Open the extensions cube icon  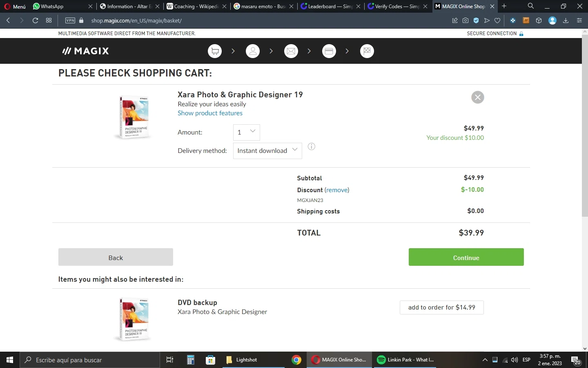[539, 20]
